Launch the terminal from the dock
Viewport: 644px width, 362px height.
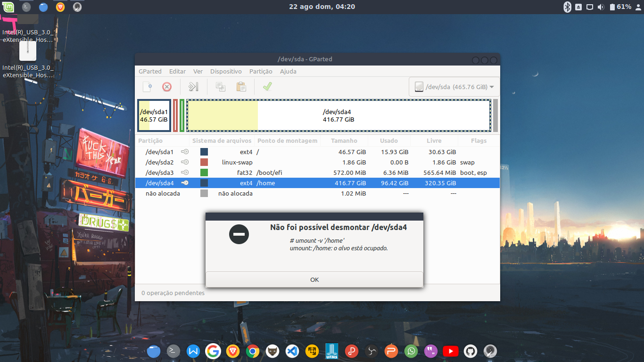coord(173,351)
